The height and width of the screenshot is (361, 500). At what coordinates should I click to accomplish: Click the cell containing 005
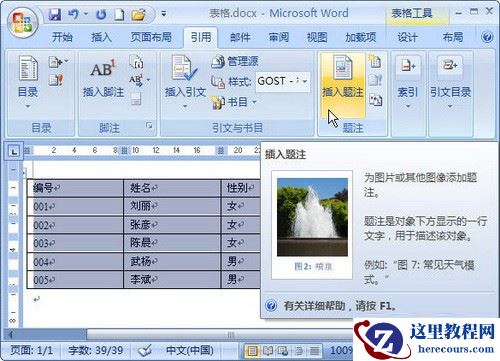[75, 280]
